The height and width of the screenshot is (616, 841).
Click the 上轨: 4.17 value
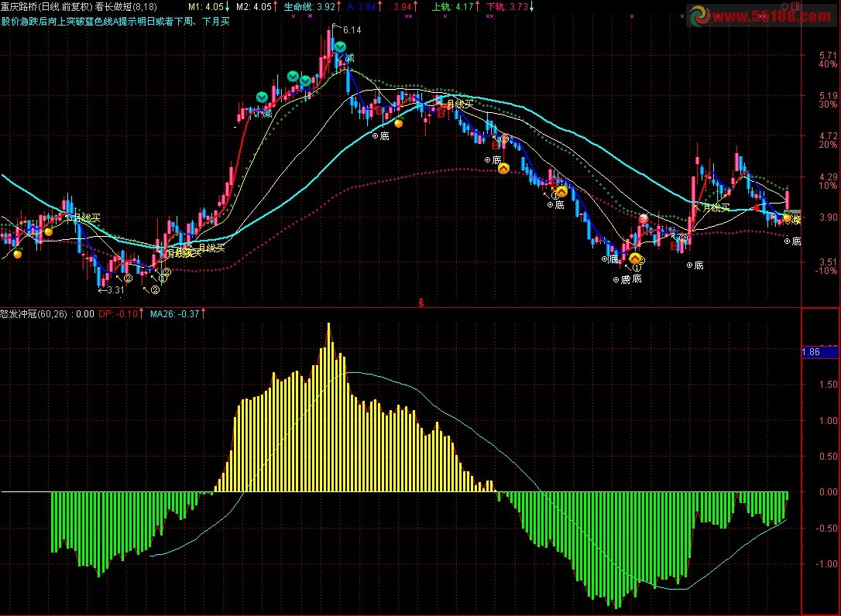point(453,7)
